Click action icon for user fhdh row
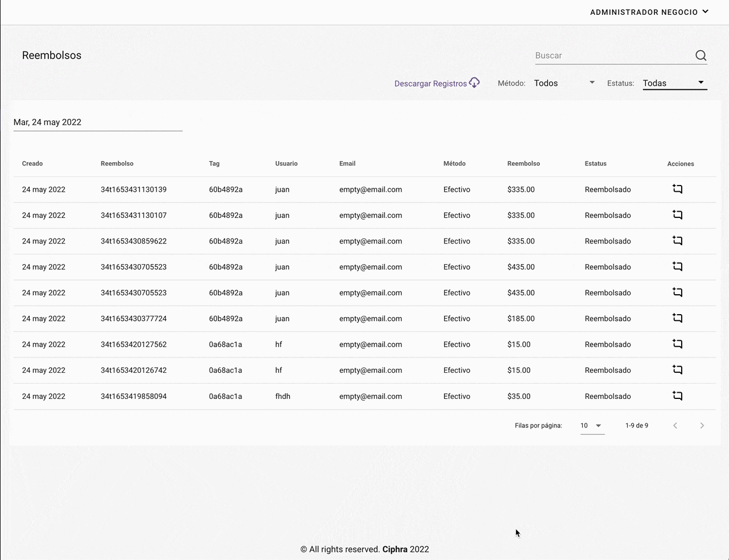 677,396
